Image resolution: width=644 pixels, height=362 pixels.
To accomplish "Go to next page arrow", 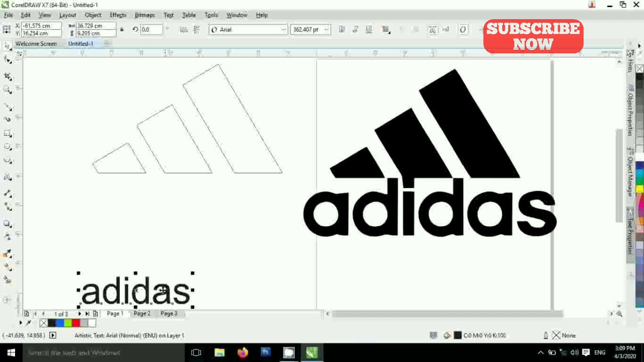I will tap(79, 314).
